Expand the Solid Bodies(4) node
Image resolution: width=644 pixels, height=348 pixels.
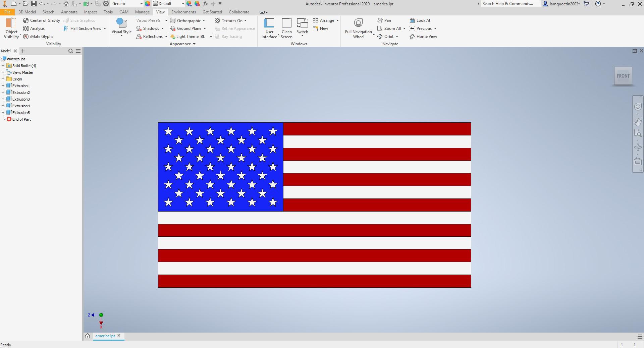3,66
